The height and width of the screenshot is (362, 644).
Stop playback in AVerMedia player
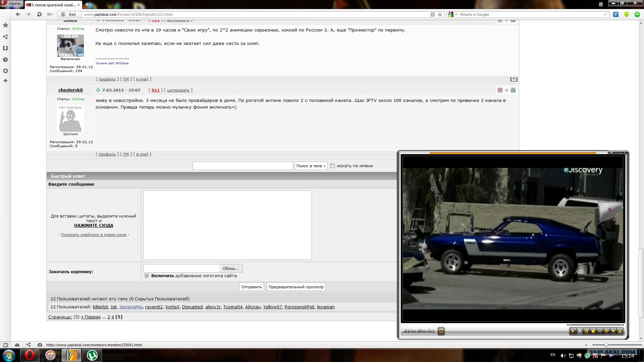[x=580, y=331]
